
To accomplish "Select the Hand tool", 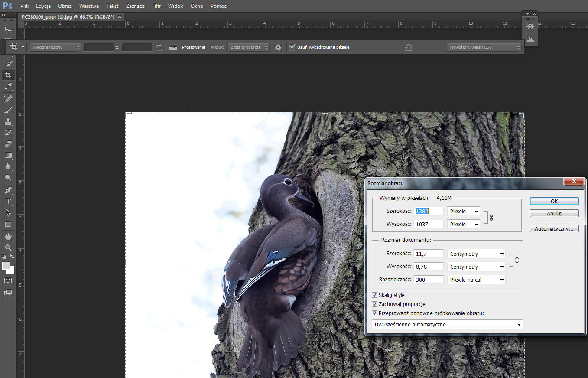I will [8, 236].
